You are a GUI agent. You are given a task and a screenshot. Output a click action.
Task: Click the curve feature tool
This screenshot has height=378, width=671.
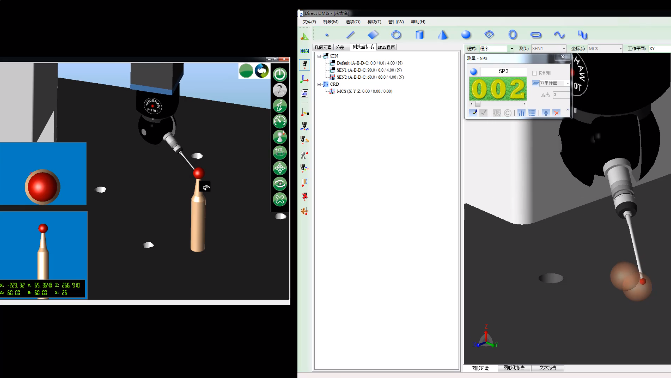point(559,35)
